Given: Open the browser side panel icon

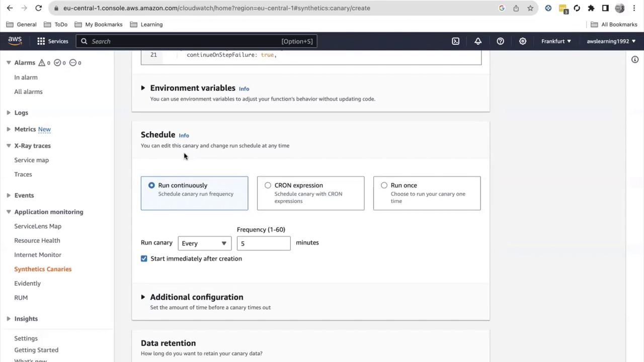Looking at the screenshot, I should [605, 8].
